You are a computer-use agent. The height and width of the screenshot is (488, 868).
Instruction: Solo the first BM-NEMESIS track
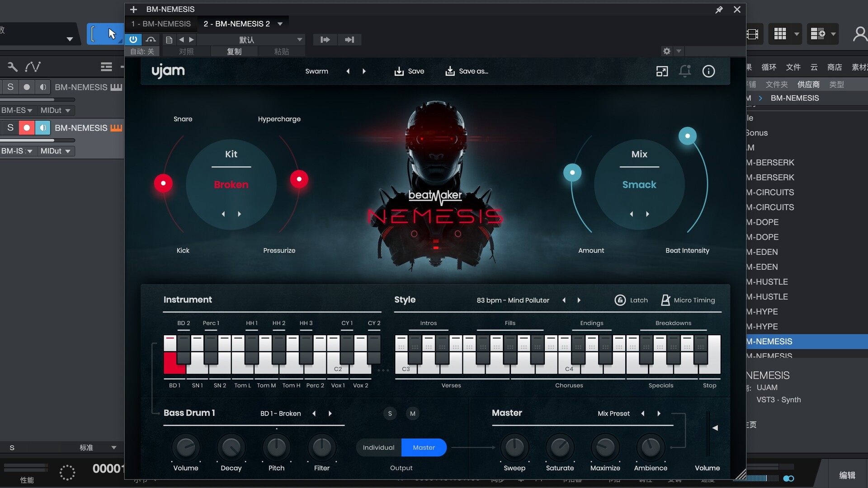(10, 87)
